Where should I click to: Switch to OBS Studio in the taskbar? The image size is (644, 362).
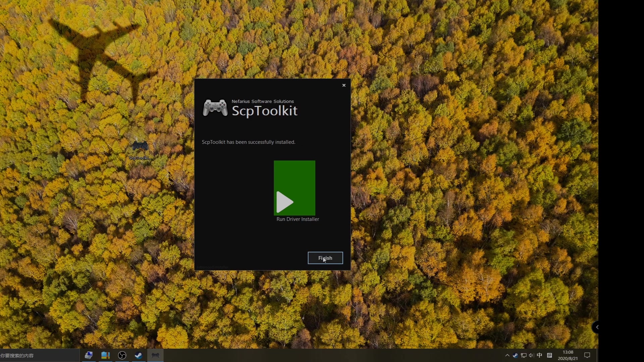click(122, 355)
